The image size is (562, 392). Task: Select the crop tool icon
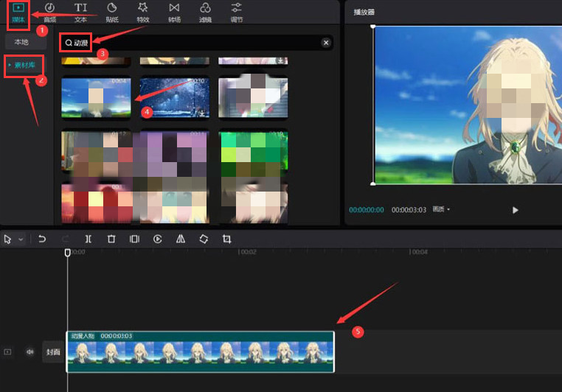point(226,239)
